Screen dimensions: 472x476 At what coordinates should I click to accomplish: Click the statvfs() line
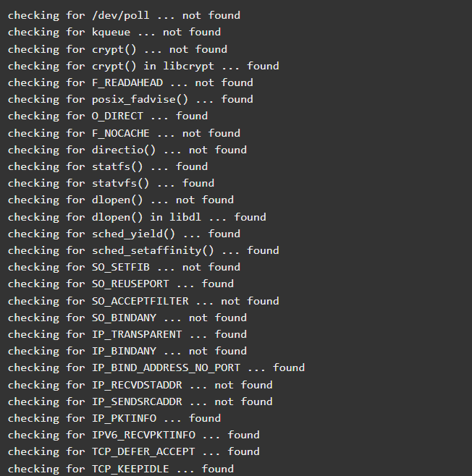(111, 183)
